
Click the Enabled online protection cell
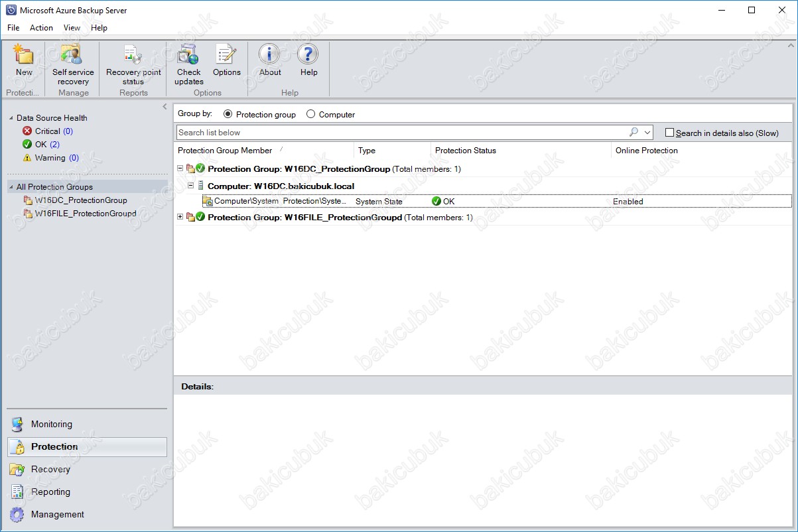(x=628, y=202)
